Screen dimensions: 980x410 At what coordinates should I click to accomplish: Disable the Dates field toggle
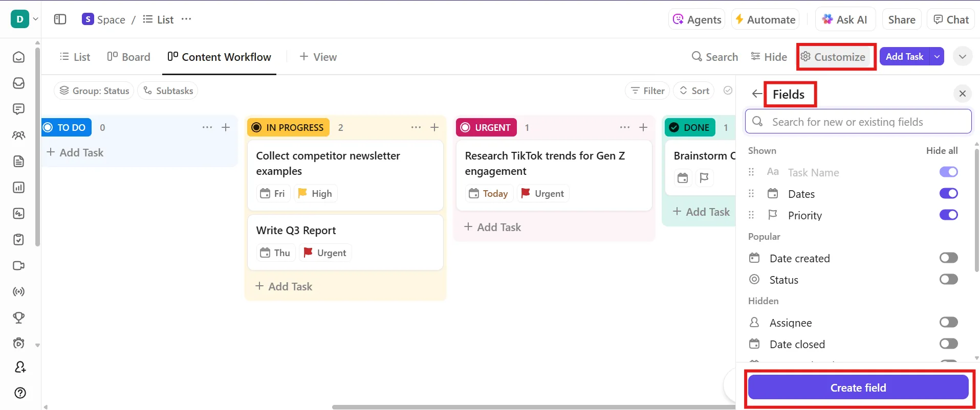(x=948, y=193)
